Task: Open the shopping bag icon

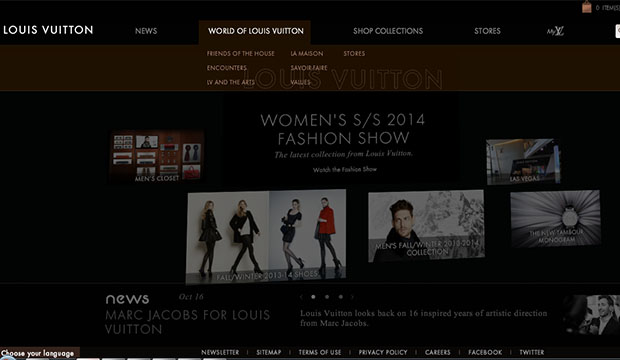Action: (x=587, y=7)
